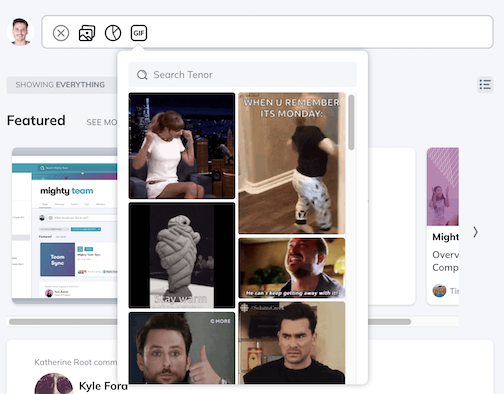
Task: Click the small author avatar on right card
Action: (x=439, y=291)
